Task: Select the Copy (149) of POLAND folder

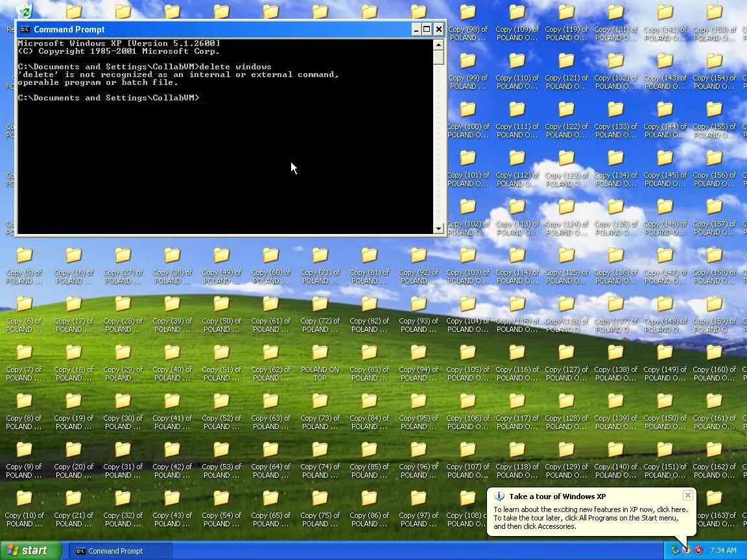Action: tap(665, 362)
